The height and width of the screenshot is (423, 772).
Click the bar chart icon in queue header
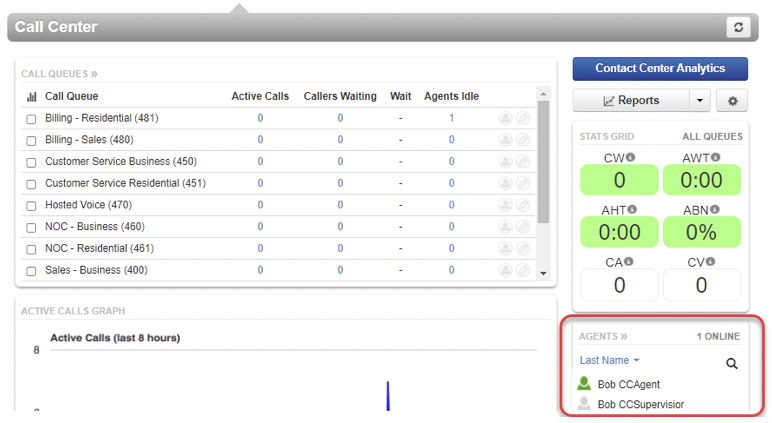click(31, 97)
